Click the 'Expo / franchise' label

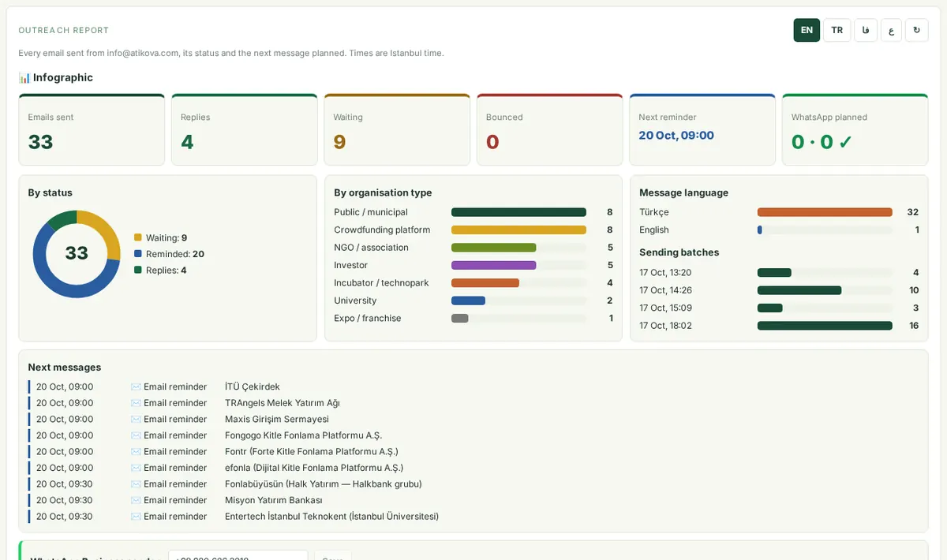(367, 319)
